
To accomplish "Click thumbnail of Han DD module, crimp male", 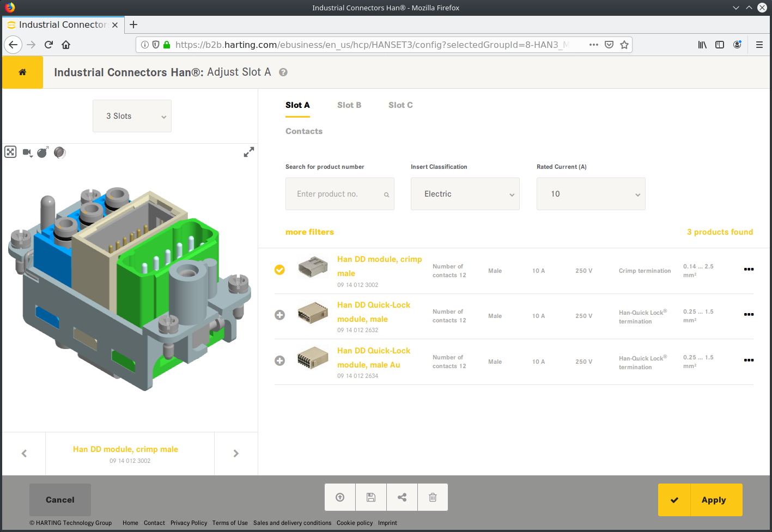I will (313, 267).
